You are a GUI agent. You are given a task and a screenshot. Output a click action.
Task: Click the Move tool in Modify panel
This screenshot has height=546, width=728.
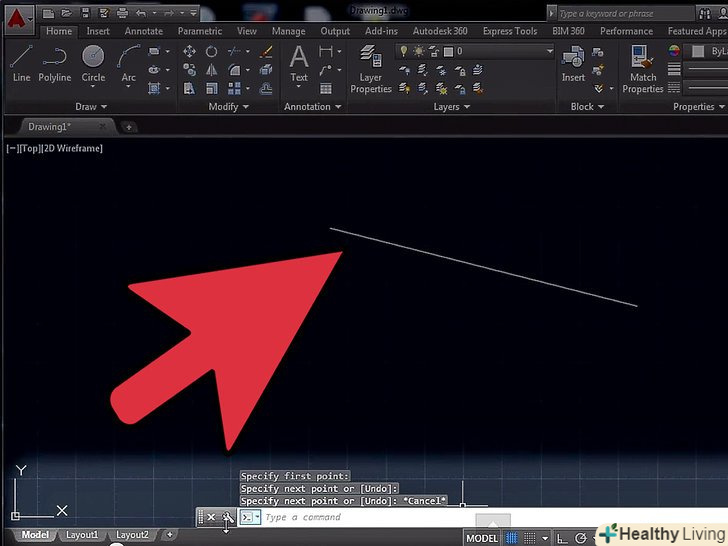pos(189,52)
